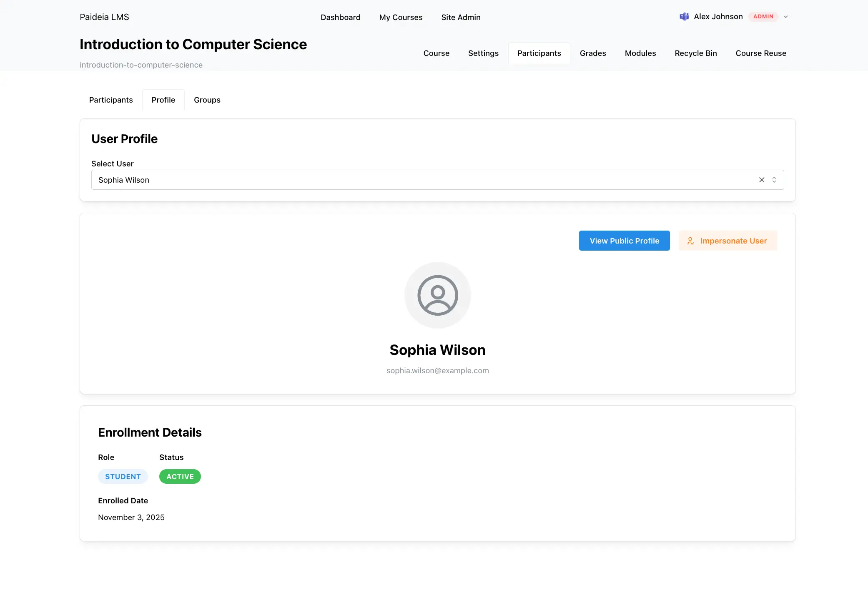
Task: Expand the user account menu chevron
Action: click(786, 17)
